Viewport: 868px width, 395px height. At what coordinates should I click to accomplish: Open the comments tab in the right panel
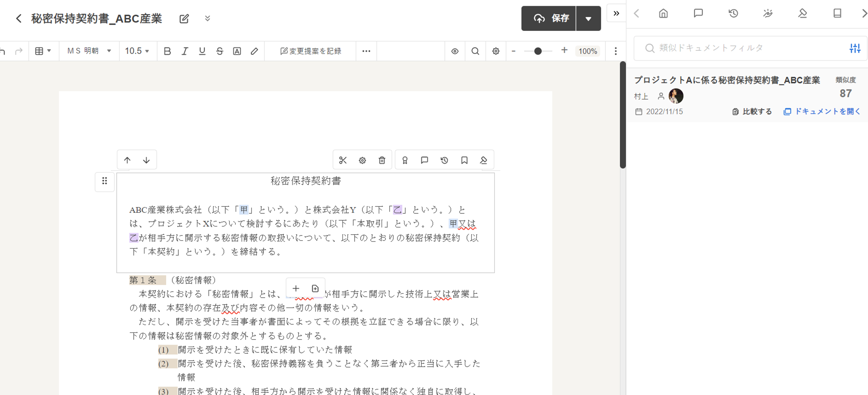coord(698,13)
